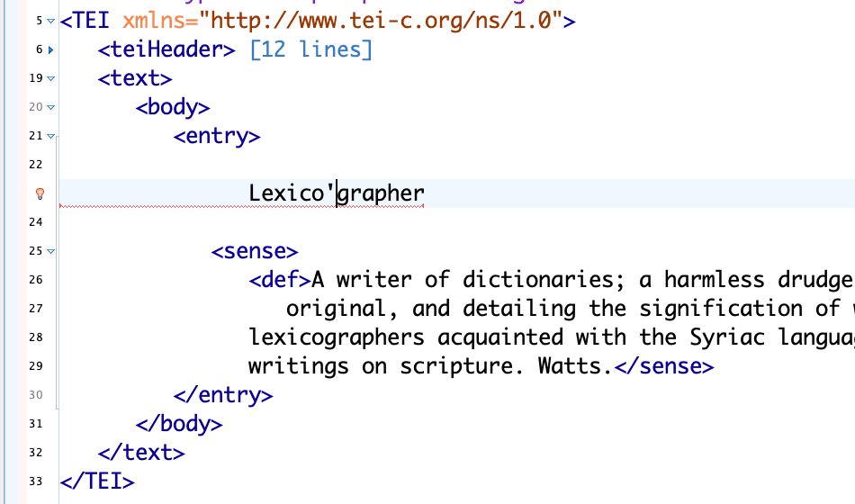This screenshot has width=855, height=504.
Task: Collapse the sense element on line 25
Action: point(51,251)
